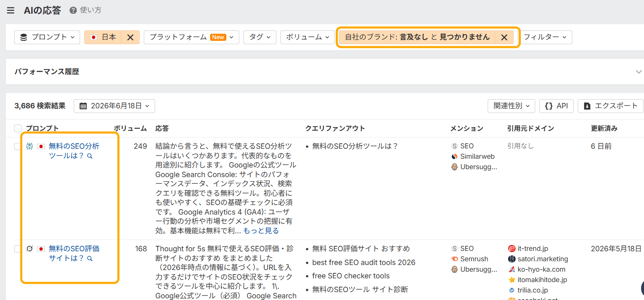Click the API button
Screen dimensions: 644x300
(556, 106)
